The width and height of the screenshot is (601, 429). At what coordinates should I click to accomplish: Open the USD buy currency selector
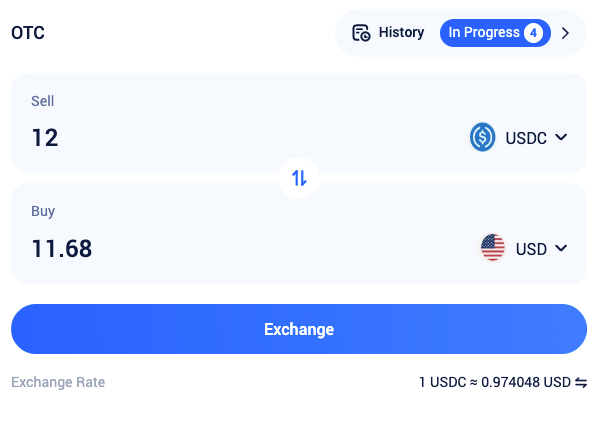point(524,248)
